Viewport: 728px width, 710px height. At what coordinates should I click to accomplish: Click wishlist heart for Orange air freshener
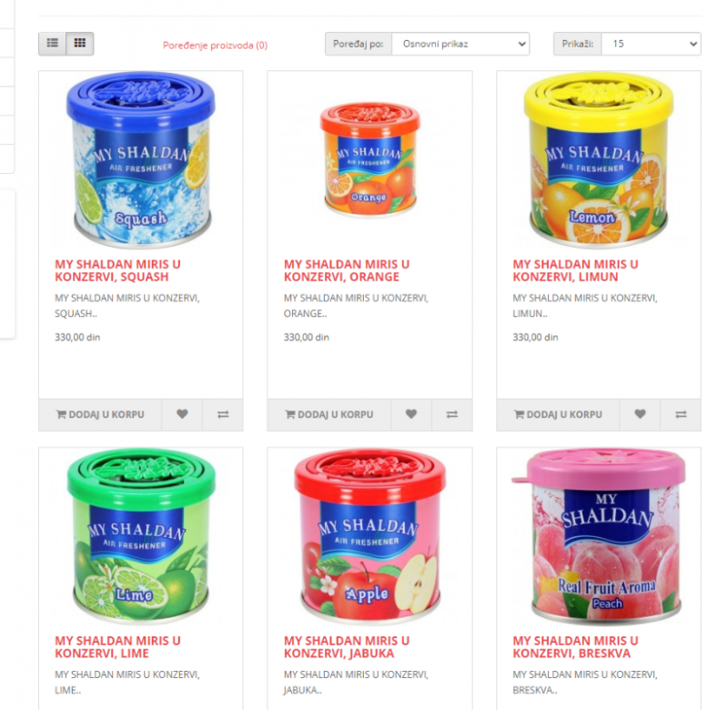click(x=411, y=414)
